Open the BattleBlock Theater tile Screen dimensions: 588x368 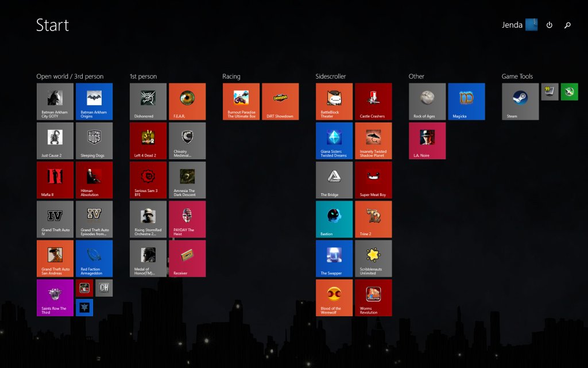(x=334, y=101)
